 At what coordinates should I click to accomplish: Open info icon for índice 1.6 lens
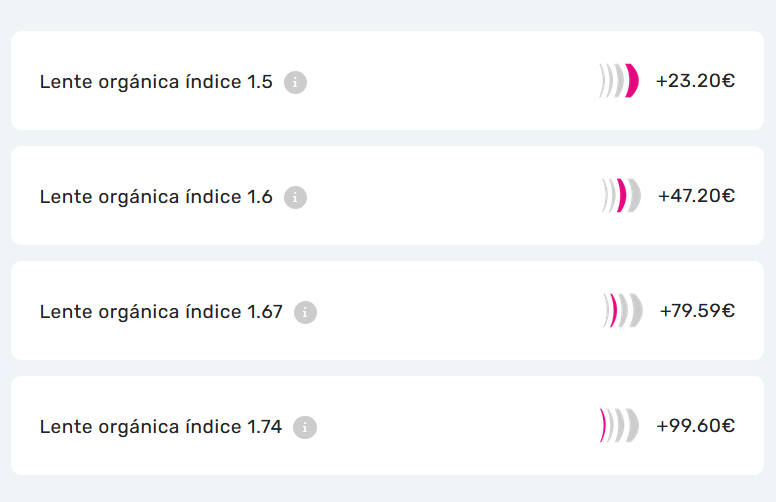[295, 197]
